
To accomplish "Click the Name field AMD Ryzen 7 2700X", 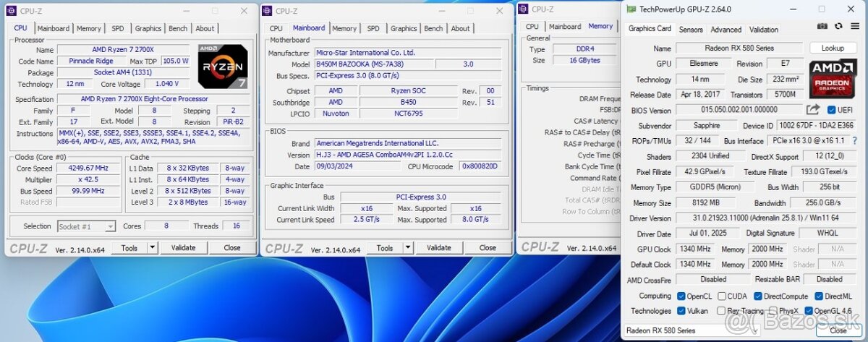I will 125,50.
